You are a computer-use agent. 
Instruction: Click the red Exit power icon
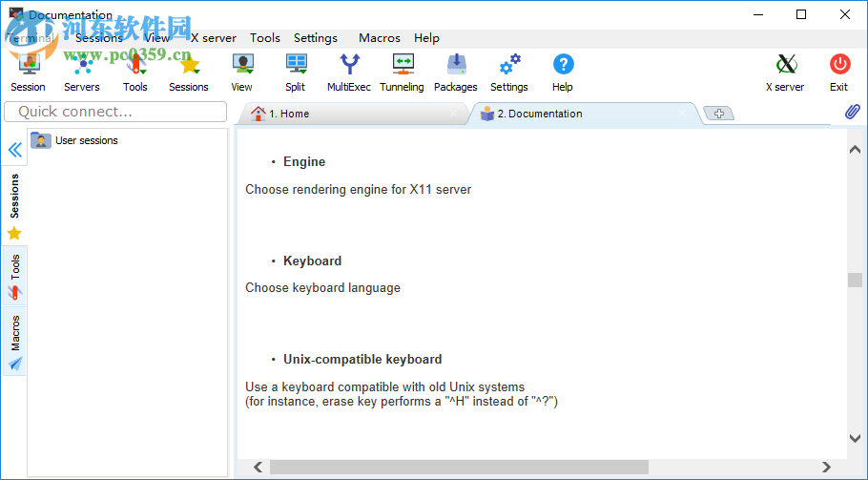[x=839, y=65]
